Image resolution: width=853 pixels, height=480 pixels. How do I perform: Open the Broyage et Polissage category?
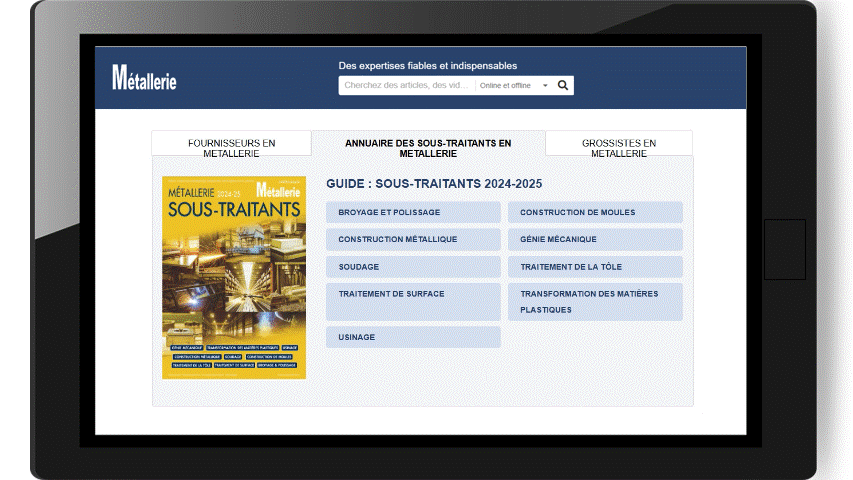click(x=413, y=212)
